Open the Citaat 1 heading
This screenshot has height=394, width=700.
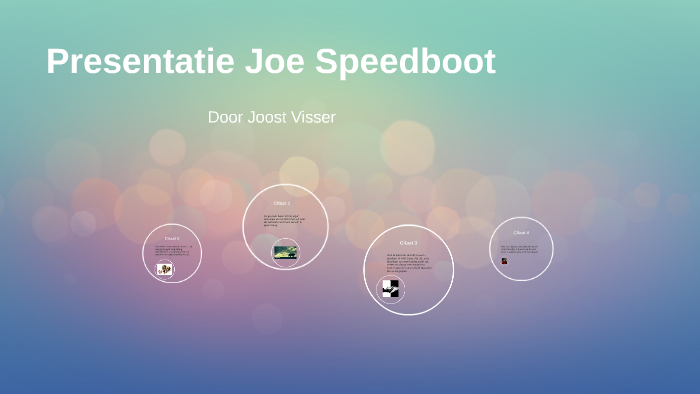coord(172,239)
